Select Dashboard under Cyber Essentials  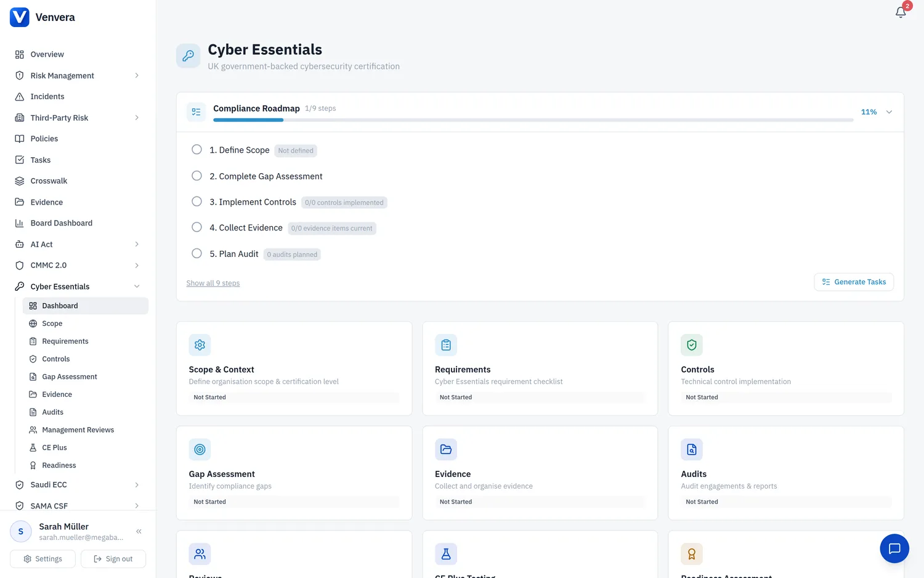click(86, 306)
